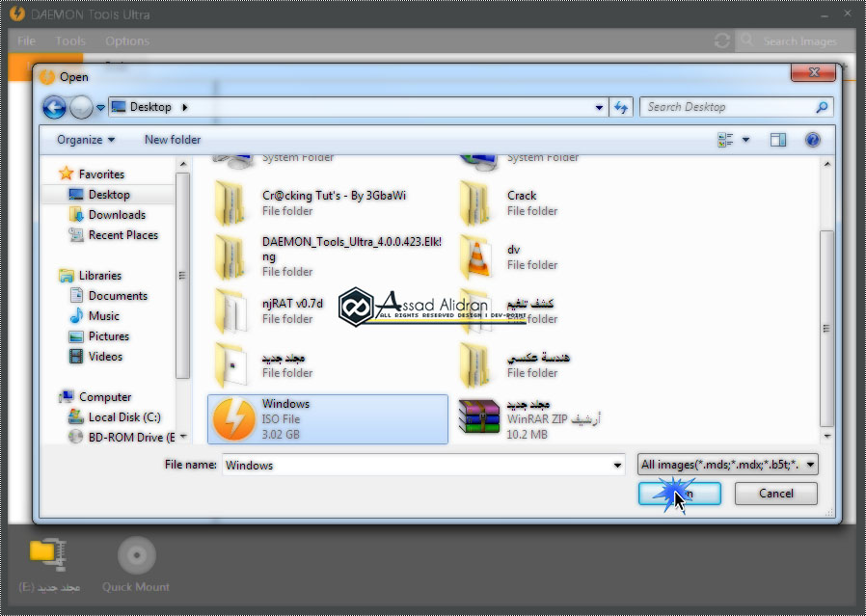Screen dimensions: 866x616
Task: Select the هندسة عكسي folder icon
Action: click(x=476, y=365)
